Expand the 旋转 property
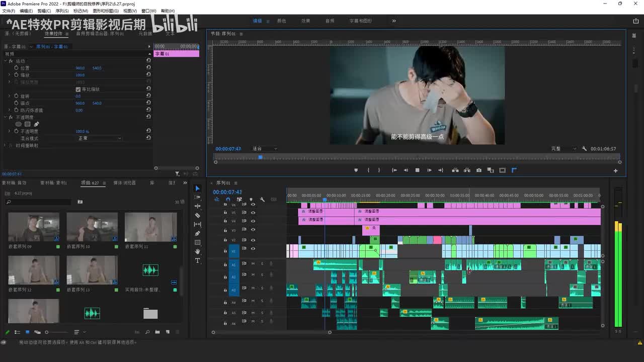The height and width of the screenshot is (362, 644). coord(9,96)
